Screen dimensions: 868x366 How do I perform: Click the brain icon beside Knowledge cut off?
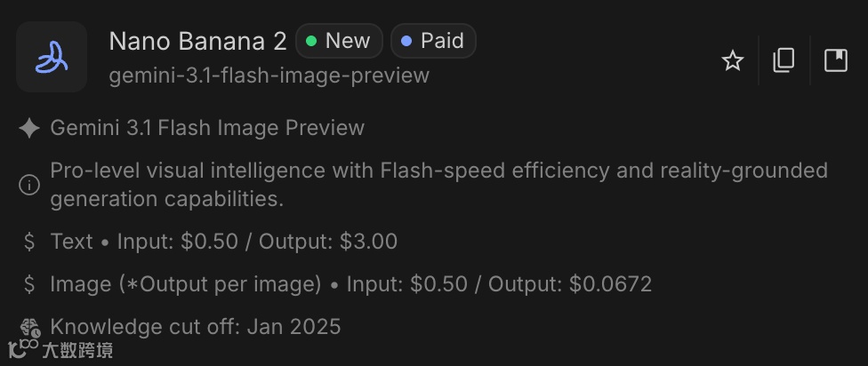(x=29, y=327)
